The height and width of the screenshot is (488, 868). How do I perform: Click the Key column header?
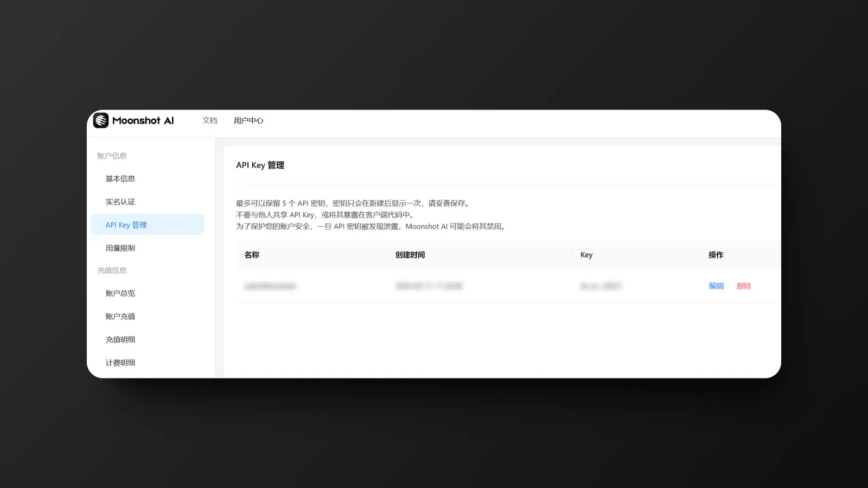click(x=586, y=255)
